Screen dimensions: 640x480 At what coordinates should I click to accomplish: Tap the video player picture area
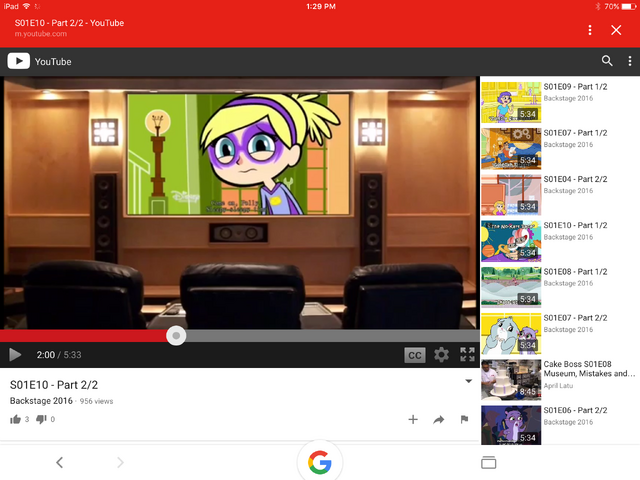(x=240, y=203)
